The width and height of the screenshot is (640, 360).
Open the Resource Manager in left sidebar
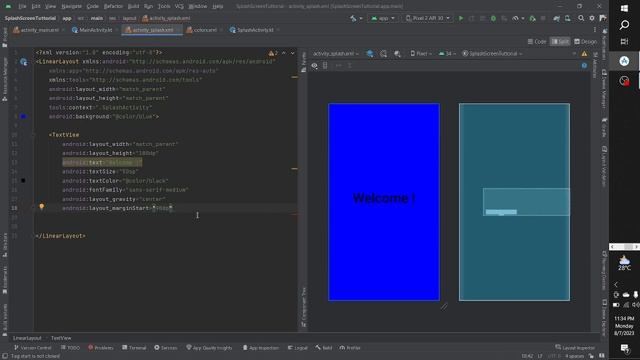4,79
